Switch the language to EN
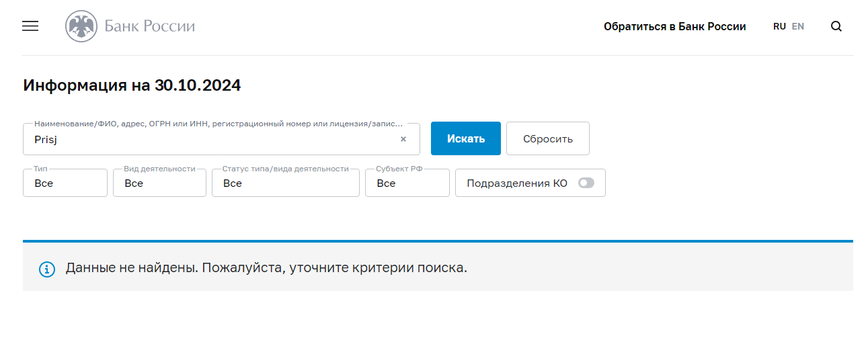The image size is (868, 338). point(798,27)
